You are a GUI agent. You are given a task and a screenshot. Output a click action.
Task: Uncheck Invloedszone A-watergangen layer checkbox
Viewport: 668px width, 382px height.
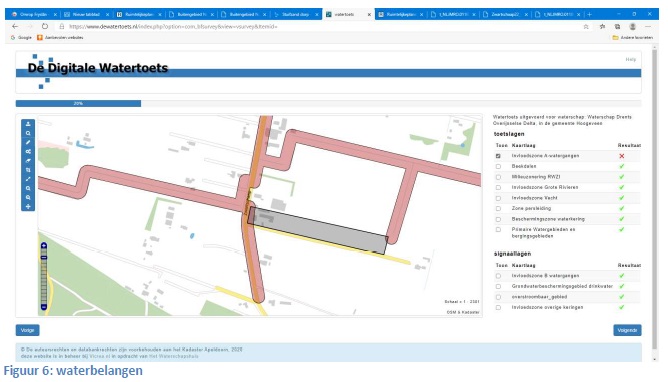coord(498,156)
